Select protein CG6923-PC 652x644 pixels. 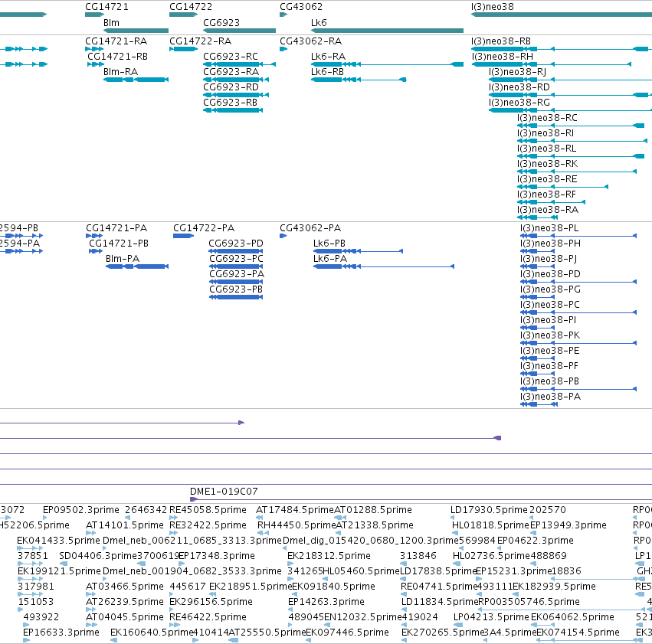coord(236,259)
